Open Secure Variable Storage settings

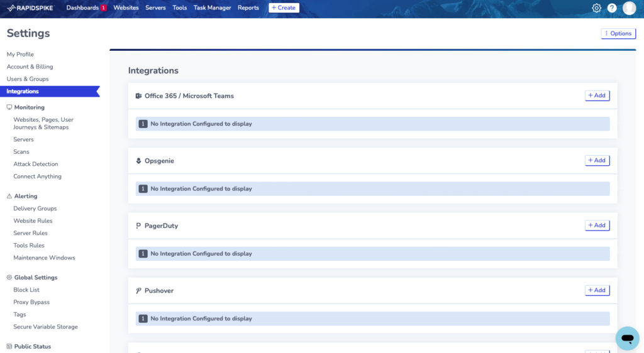[x=45, y=327]
